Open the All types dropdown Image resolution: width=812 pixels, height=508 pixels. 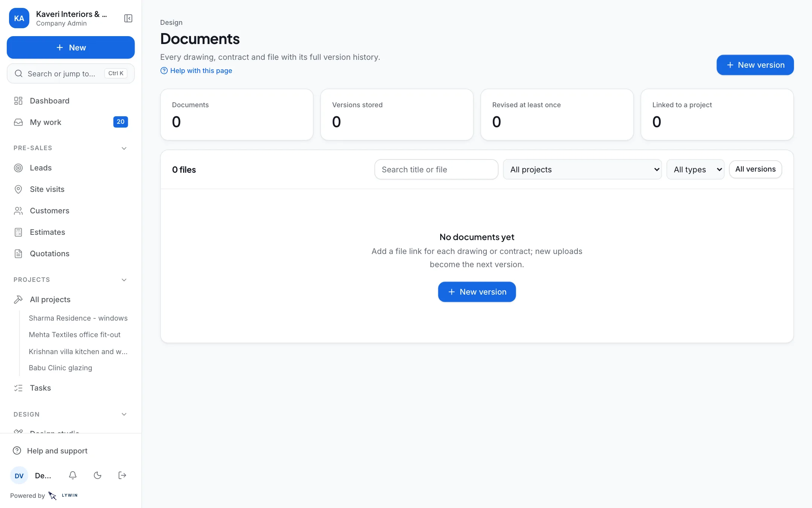coord(695,169)
